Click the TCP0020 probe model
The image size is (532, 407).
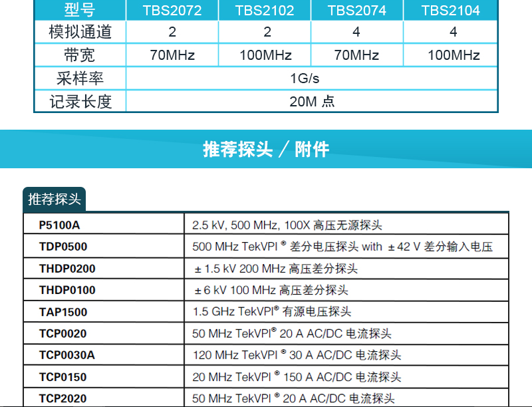[63, 333]
